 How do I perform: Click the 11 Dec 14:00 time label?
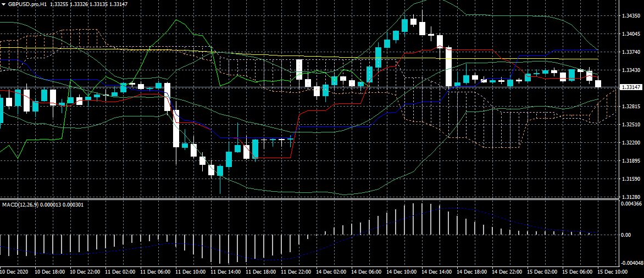(x=225, y=272)
